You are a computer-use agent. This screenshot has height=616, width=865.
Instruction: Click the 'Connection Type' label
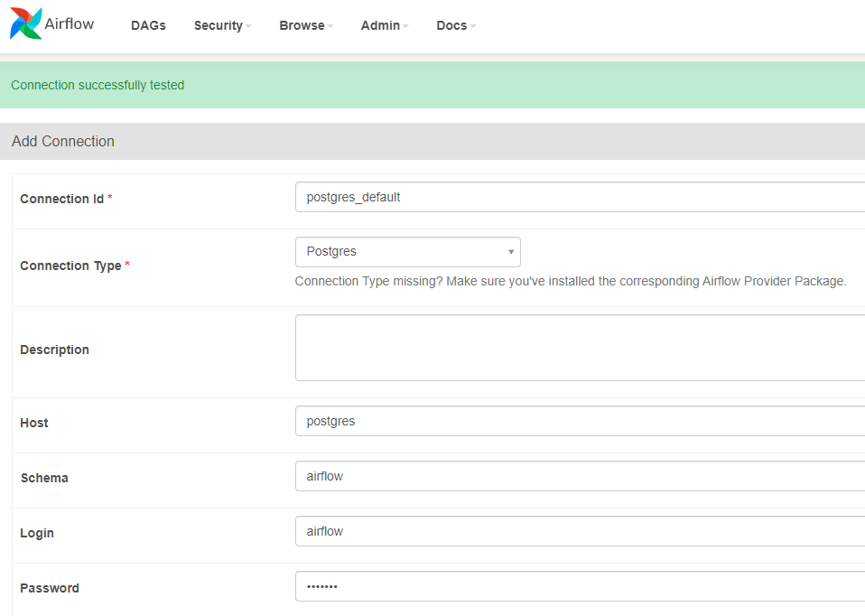pyautogui.click(x=70, y=266)
